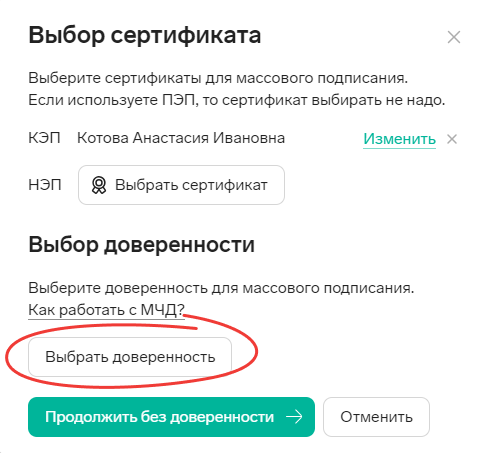Image resolution: width=489 pixels, height=453 pixels.
Task: Click the НЭП signature type label
Action: click(45, 185)
